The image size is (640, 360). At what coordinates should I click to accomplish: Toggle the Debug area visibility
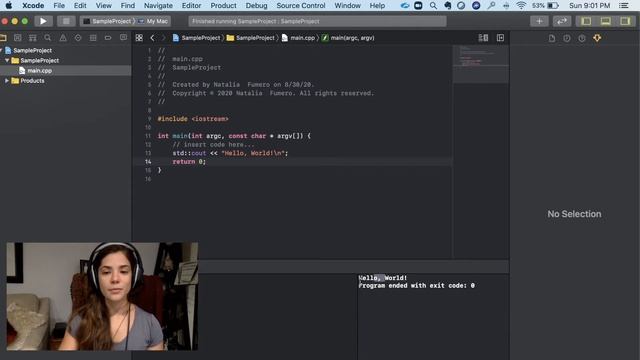click(605, 21)
